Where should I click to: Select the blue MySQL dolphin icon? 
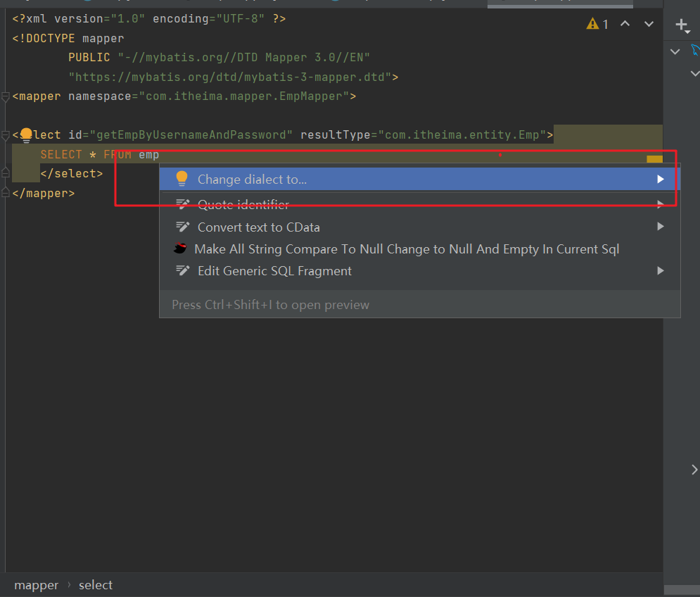695,50
